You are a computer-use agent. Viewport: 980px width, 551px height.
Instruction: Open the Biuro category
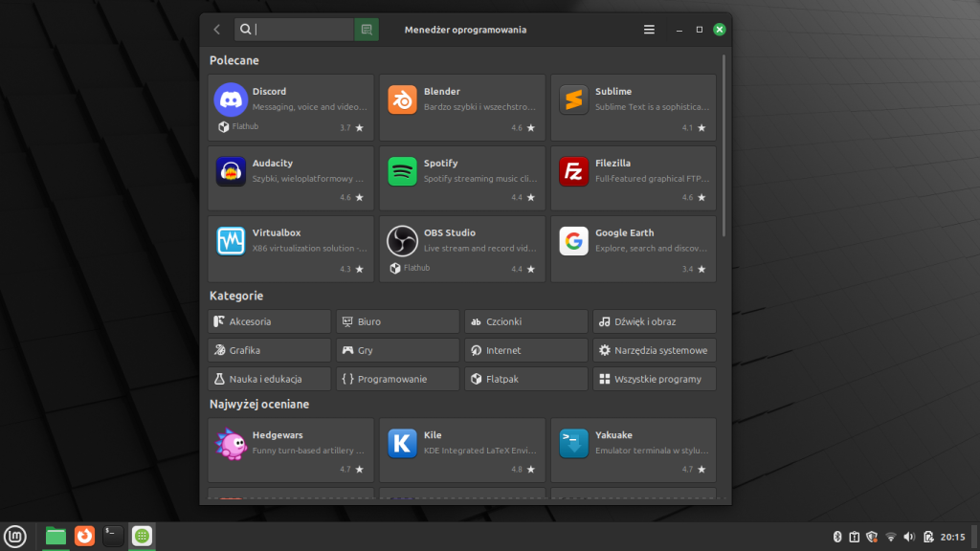[397, 321]
